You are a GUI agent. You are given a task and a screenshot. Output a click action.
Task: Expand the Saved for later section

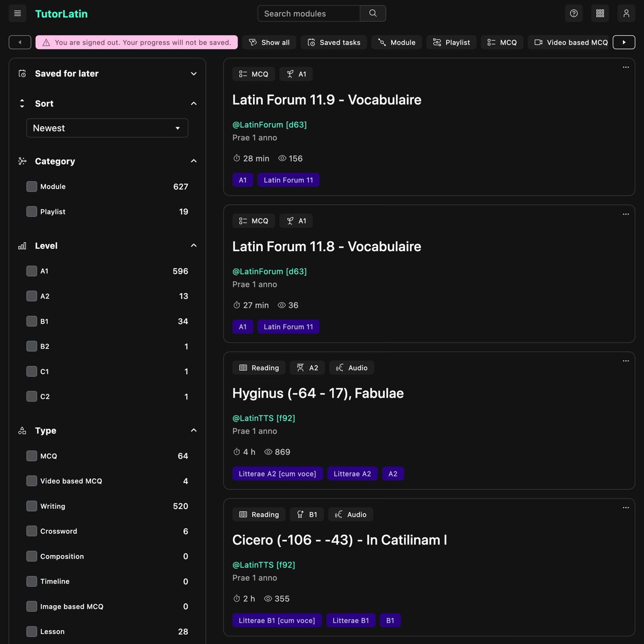[194, 73]
